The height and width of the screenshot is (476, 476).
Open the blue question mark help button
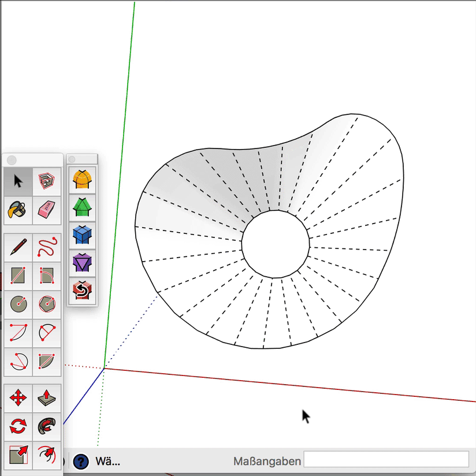(x=81, y=462)
